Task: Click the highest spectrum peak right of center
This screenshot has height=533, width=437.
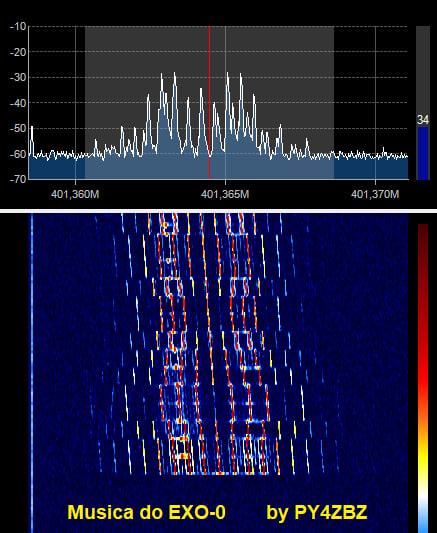Action: (227, 73)
